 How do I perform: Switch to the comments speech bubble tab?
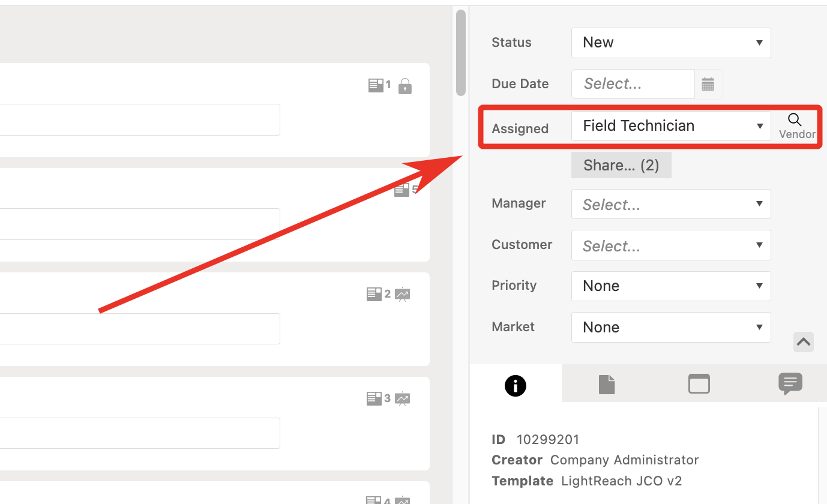click(x=790, y=383)
